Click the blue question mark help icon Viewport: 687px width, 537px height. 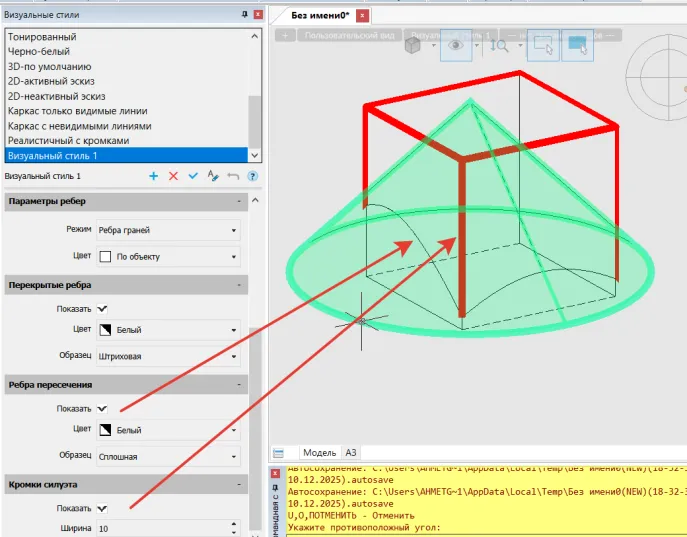click(x=253, y=176)
